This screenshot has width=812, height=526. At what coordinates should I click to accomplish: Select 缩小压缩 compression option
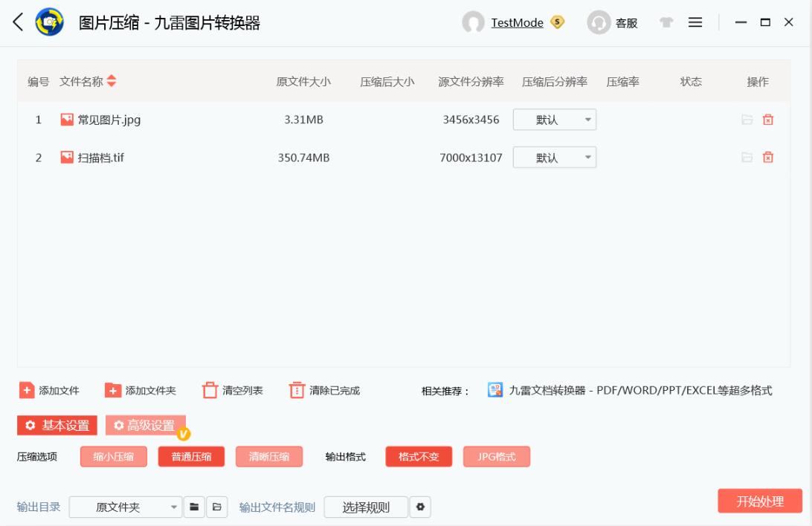[x=114, y=457]
